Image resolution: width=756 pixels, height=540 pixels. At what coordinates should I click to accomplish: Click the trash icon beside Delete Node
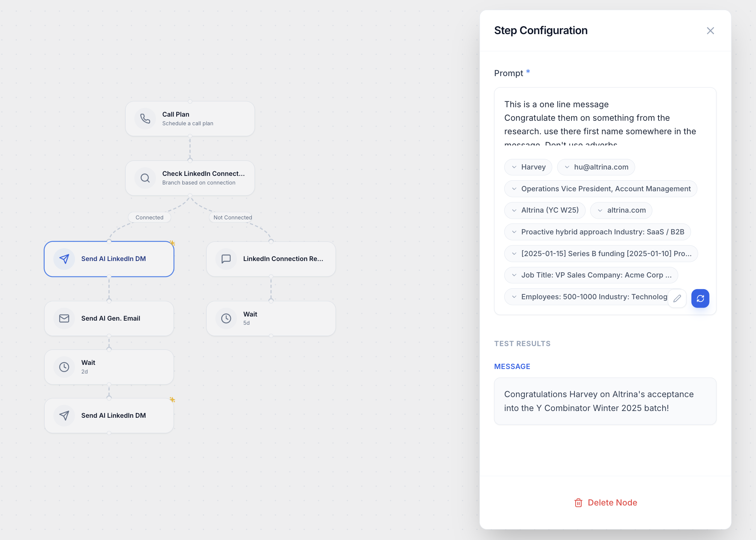coord(578,503)
